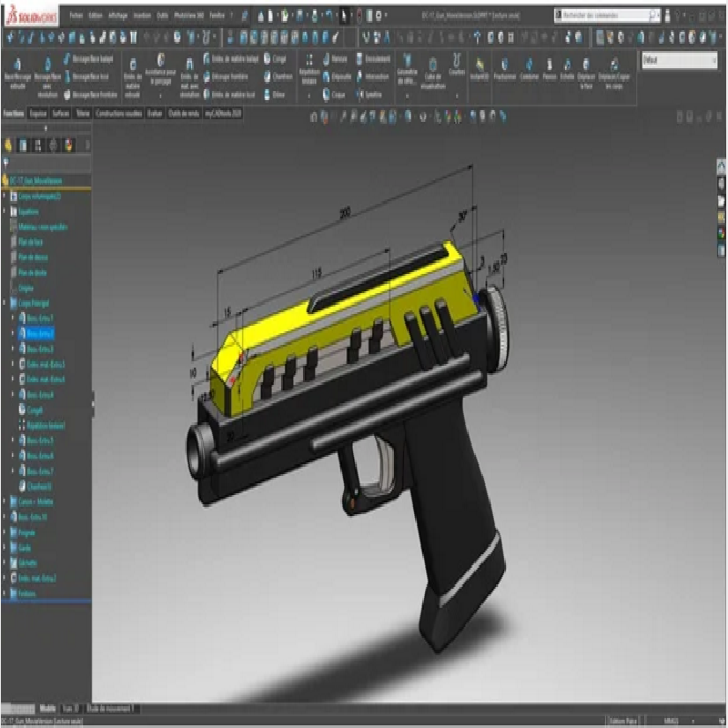Open the ConfigurationManager panel tab icon
This screenshot has width=728, height=728.
(x=38, y=146)
